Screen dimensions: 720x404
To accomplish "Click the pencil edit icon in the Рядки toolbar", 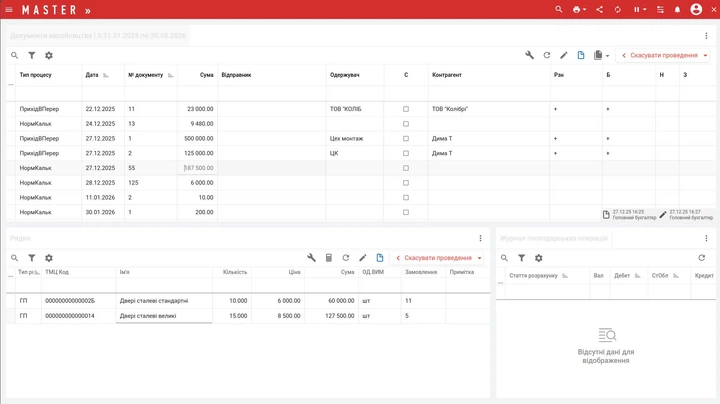I will point(363,258).
